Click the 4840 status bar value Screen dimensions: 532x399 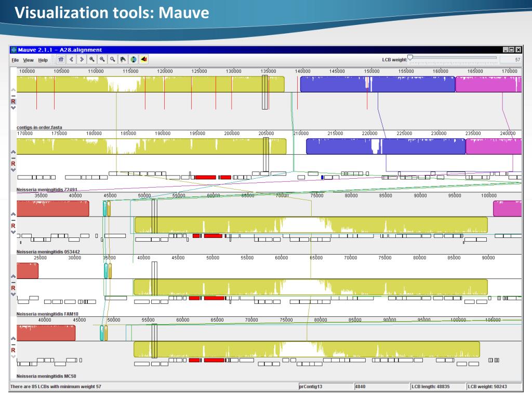click(x=381, y=387)
